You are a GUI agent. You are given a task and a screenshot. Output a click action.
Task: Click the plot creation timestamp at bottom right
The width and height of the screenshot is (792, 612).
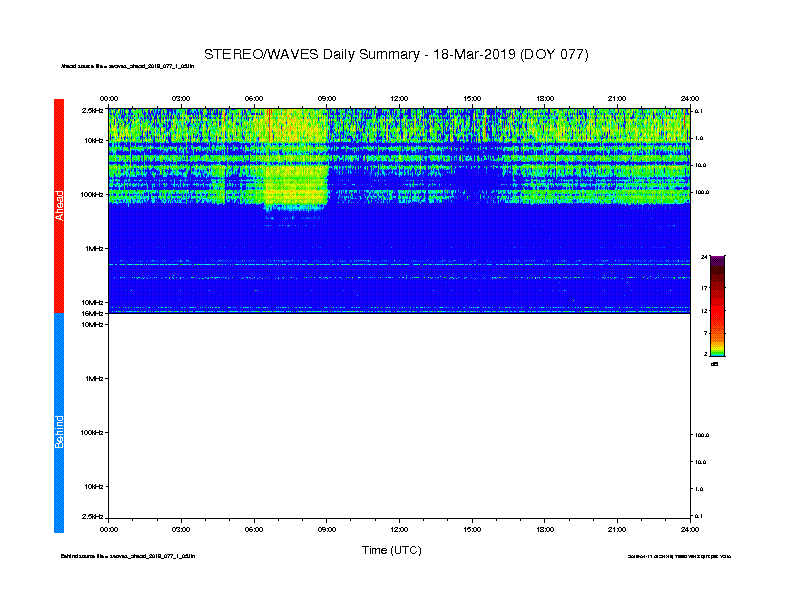coord(679,555)
